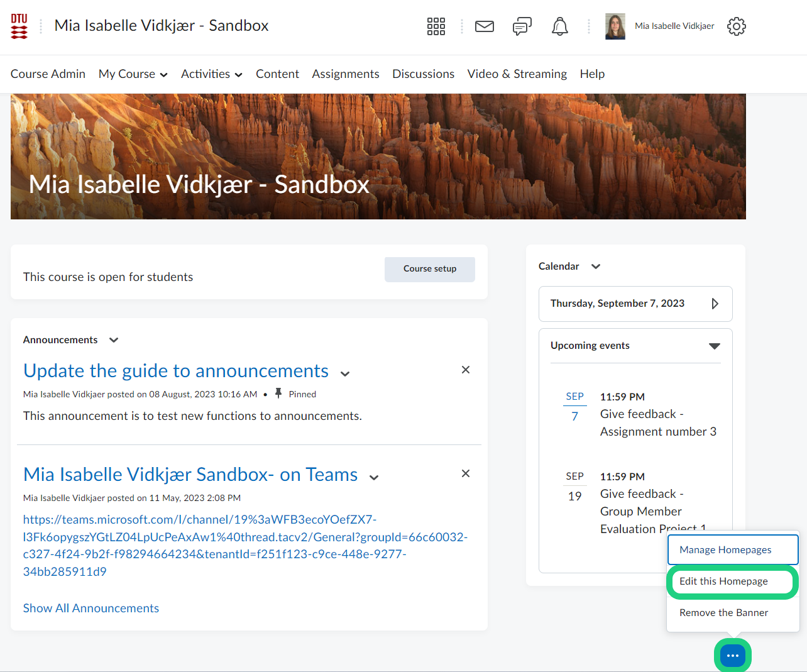Open the notifications bell icon

(559, 26)
